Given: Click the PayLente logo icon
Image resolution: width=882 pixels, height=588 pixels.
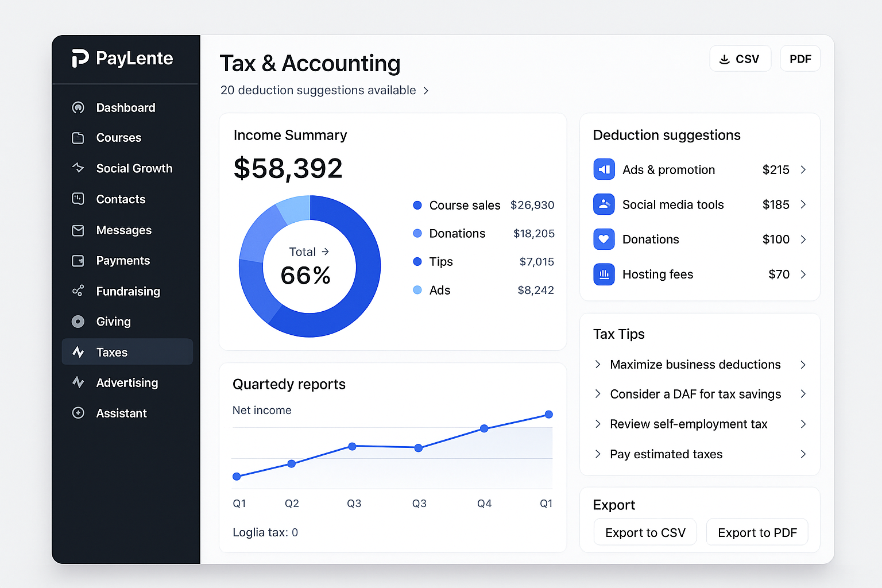Looking at the screenshot, I should [80, 58].
